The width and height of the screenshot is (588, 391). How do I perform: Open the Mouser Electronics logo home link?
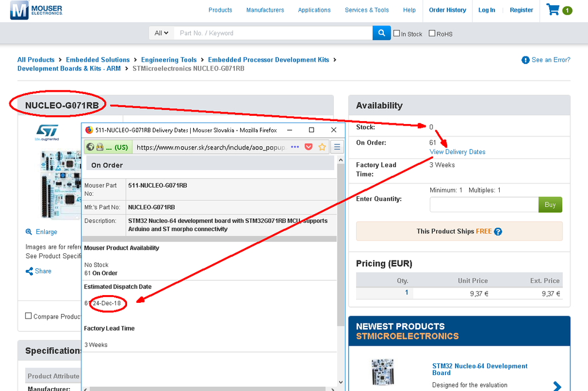(36, 10)
